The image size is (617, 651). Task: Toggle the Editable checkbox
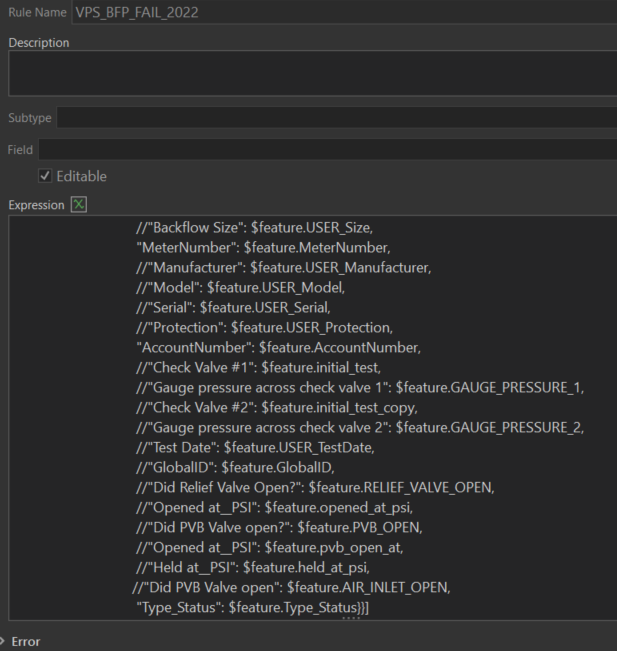coord(45,176)
